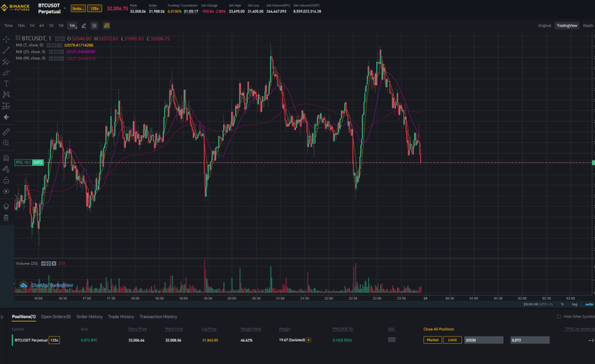Click the back arrow tool in sidebar
595x364 pixels.
pyautogui.click(x=6, y=117)
